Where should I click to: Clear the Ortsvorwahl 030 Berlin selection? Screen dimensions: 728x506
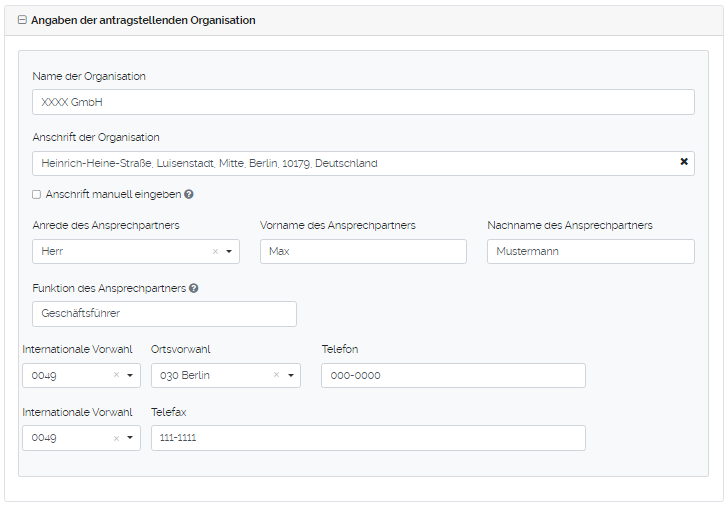point(276,376)
